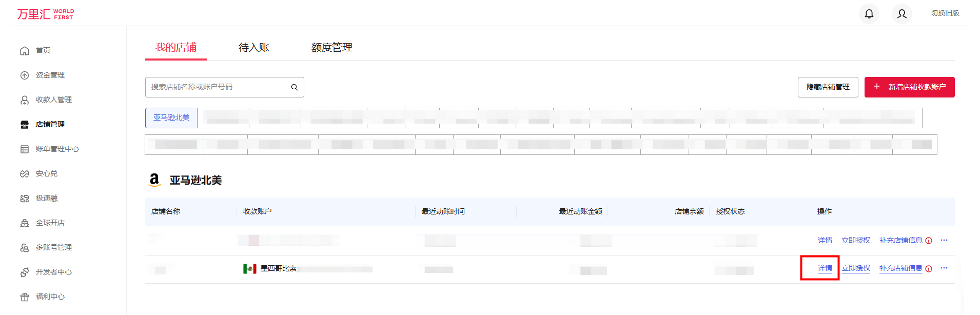Expand more options on first store row
The image size is (980, 315).
pos(944,240)
